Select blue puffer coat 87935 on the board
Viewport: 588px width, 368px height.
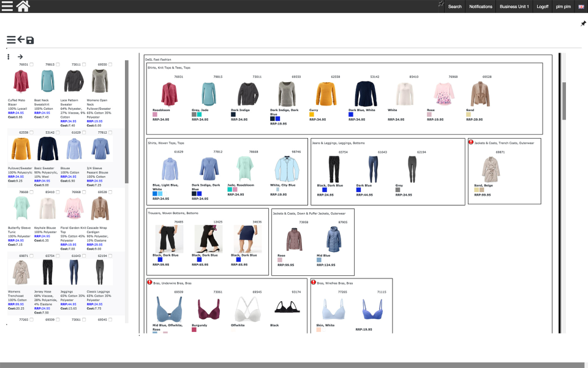tap(333, 239)
